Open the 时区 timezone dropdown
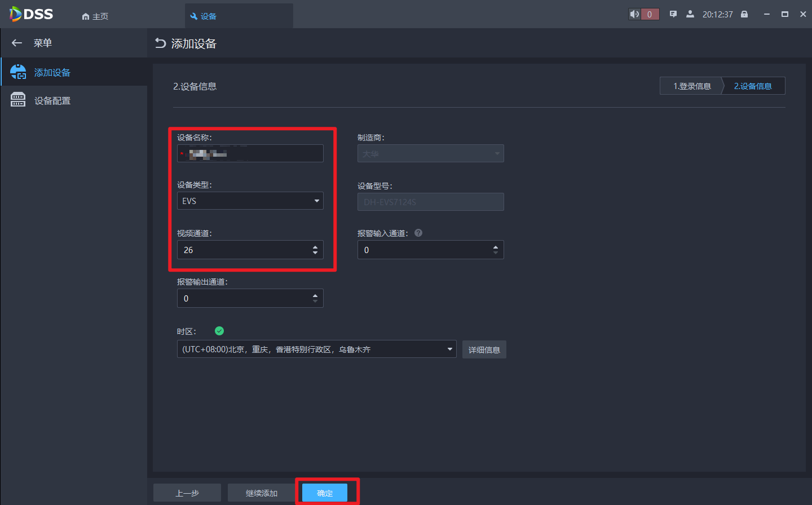Screen dimensions: 812x505 pos(449,349)
